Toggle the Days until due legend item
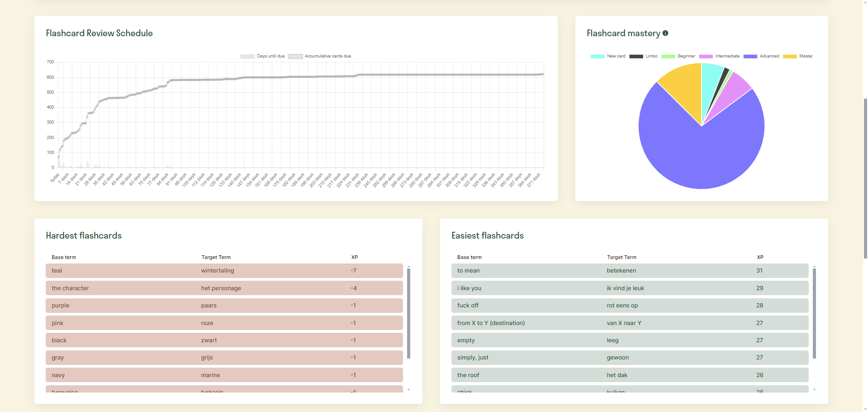This screenshot has width=868, height=412. click(263, 56)
